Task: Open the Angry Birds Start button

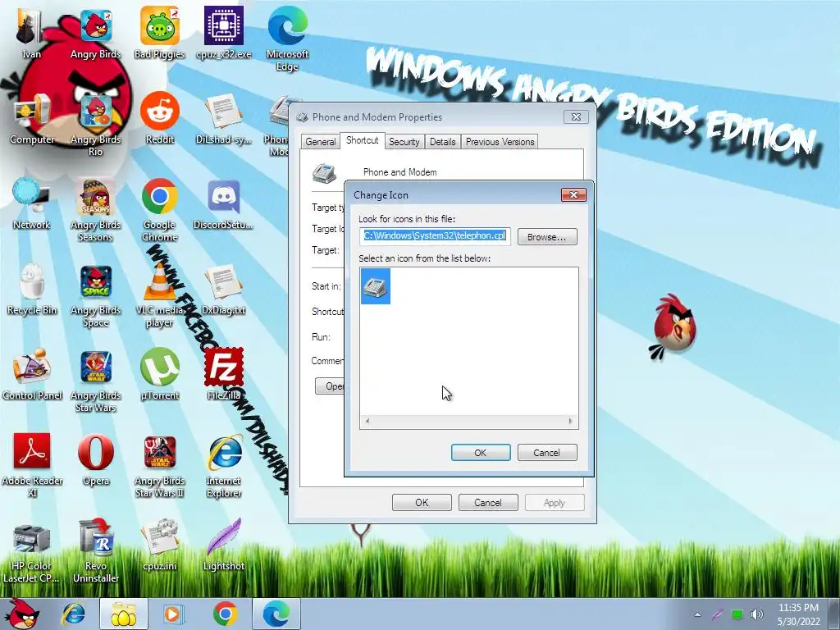Action: 21,614
